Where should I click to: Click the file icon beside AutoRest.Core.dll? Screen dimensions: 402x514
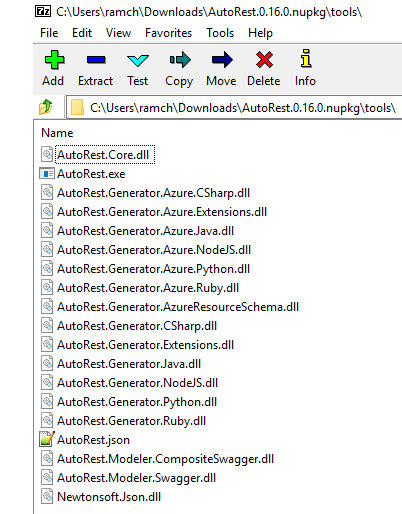(47, 154)
